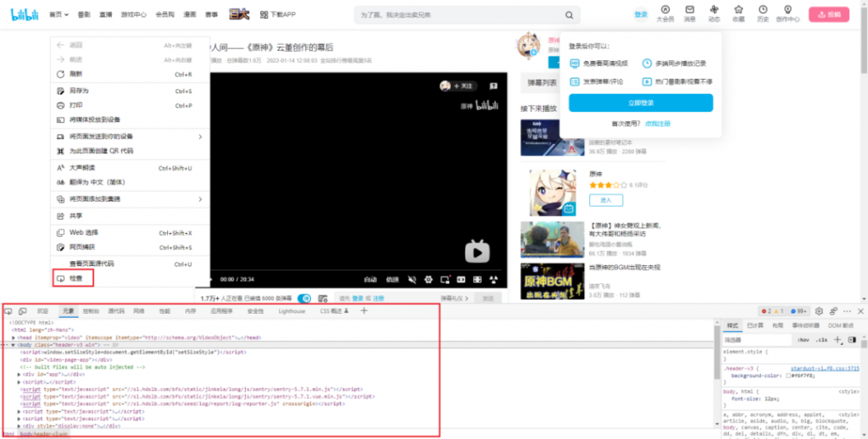The image size is (868, 439).
Task: Select 检查 in the context menu
Action: tap(75, 279)
